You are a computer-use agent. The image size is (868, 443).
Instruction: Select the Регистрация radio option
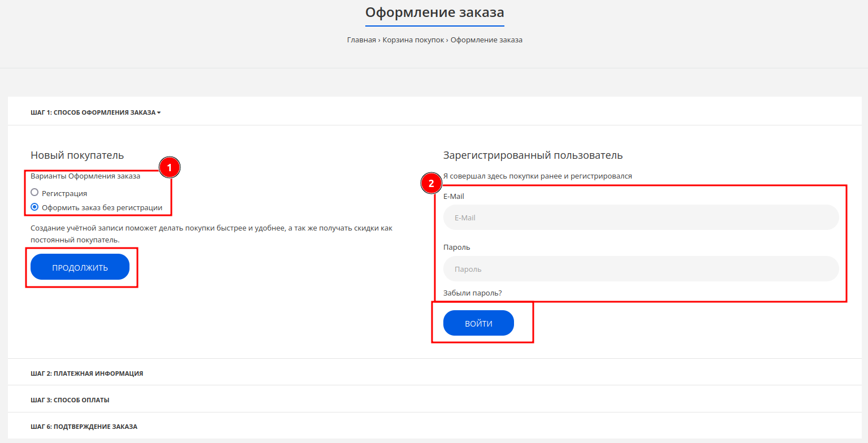pyautogui.click(x=34, y=193)
